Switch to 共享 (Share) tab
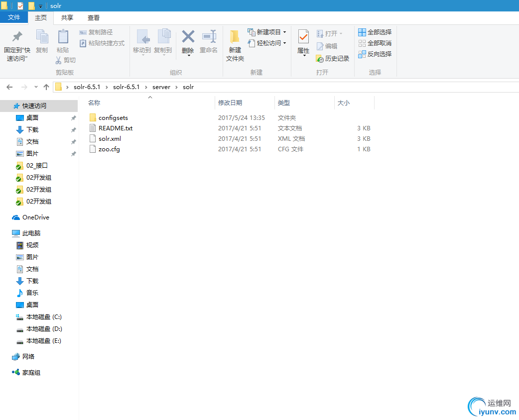 (x=67, y=17)
